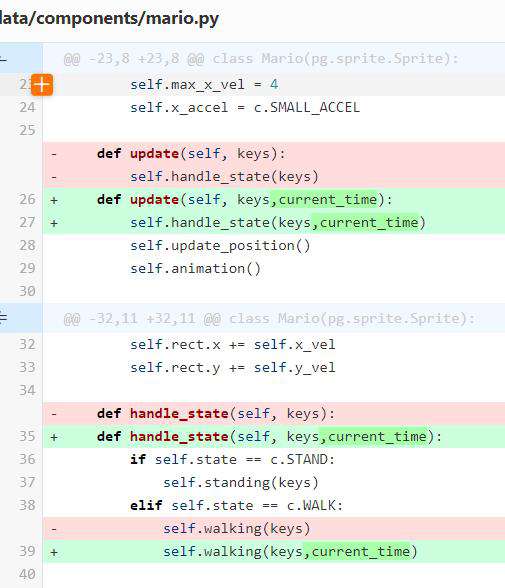Select line number 26 in gutter

tap(27, 200)
